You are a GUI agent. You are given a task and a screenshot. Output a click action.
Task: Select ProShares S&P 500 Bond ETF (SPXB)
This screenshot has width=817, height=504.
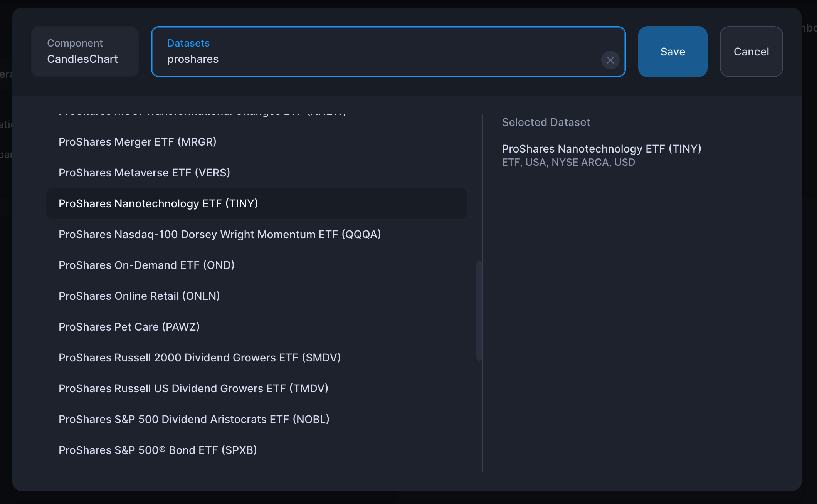(x=257, y=450)
